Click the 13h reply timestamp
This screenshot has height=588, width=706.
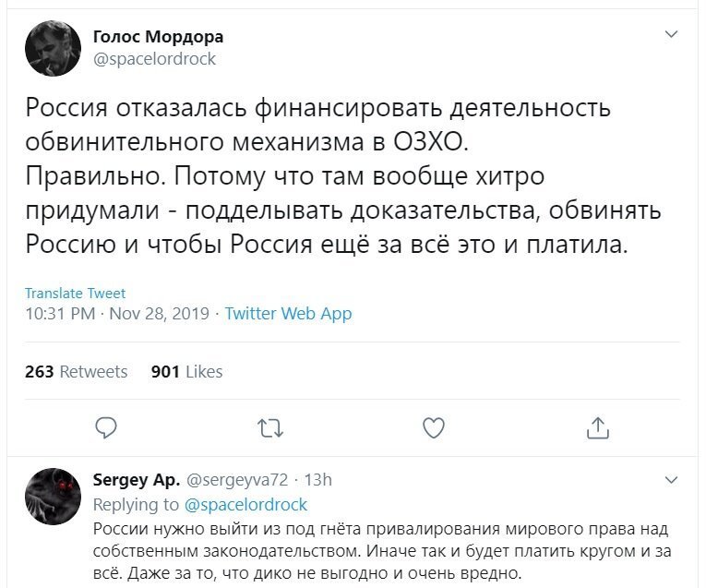point(317,480)
